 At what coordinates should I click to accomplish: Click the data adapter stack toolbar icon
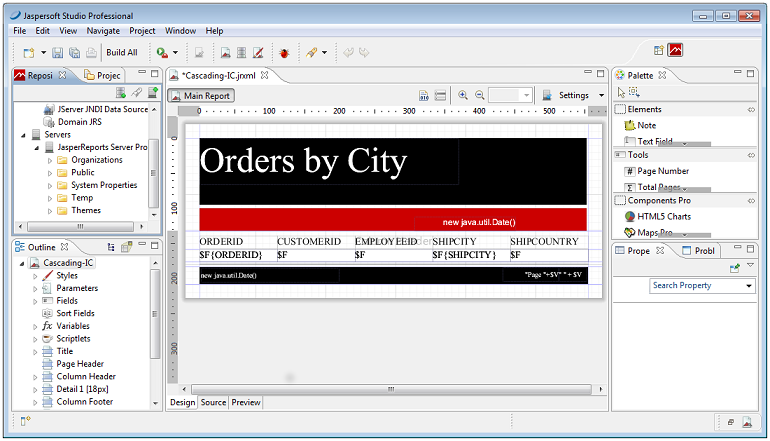[x=242, y=53]
